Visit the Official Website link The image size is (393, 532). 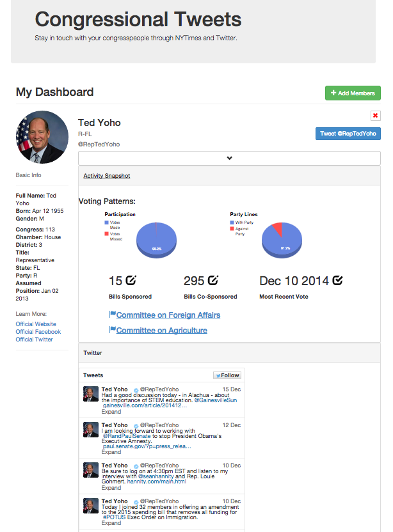[36, 324]
